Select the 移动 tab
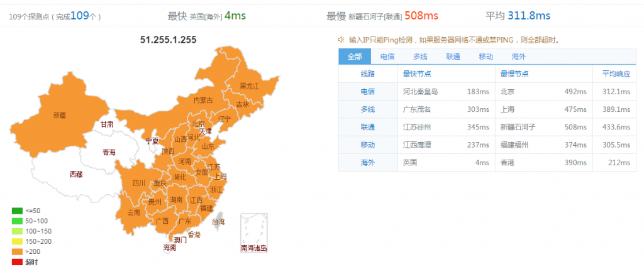This screenshot has width=644, height=269. (x=486, y=57)
